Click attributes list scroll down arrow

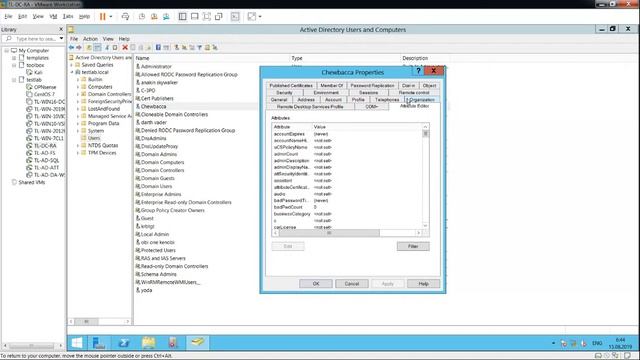point(425,226)
